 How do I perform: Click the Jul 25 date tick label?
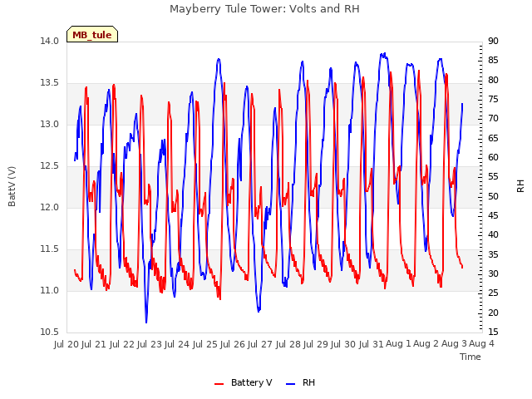click(205, 344)
